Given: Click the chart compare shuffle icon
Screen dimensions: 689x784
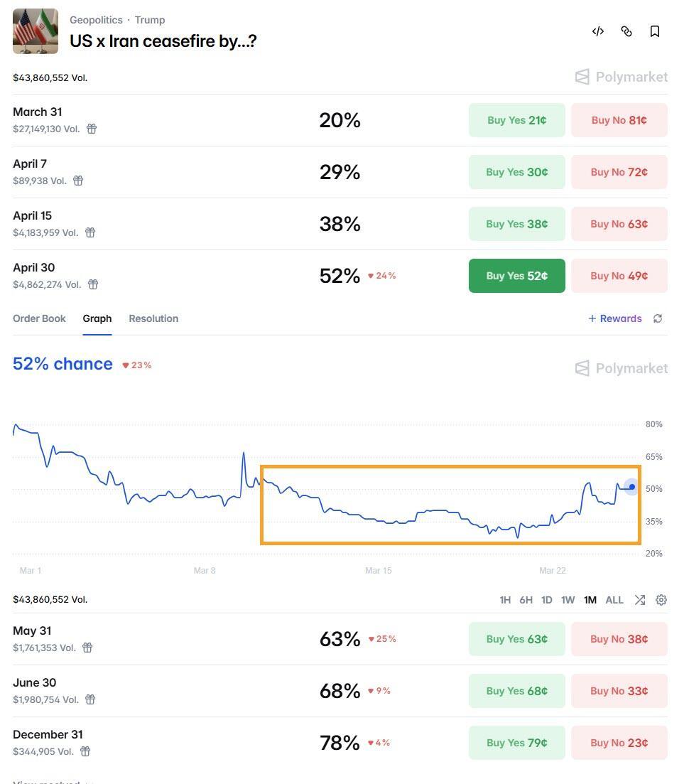Looking at the screenshot, I should 640,600.
